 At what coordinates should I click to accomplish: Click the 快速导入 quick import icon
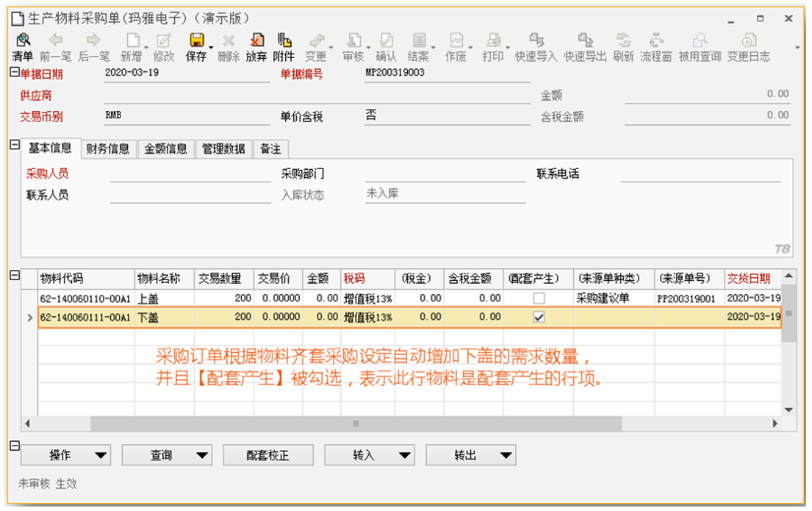pos(536,47)
